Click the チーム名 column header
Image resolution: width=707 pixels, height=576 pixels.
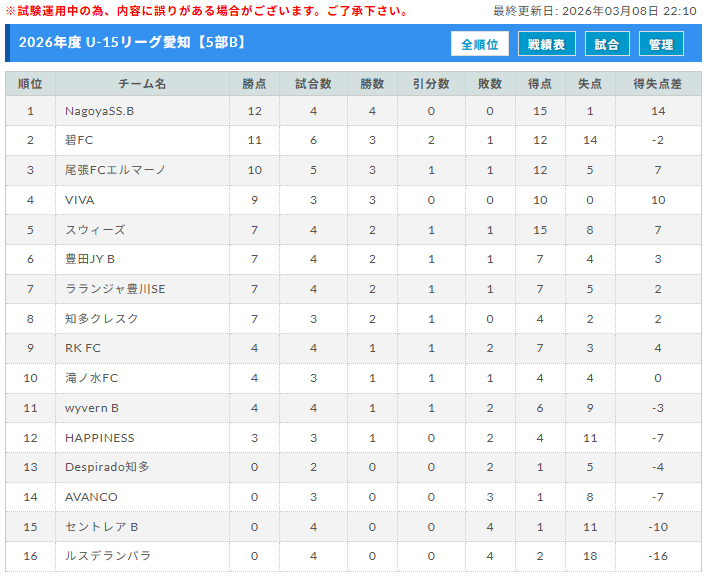tap(142, 84)
